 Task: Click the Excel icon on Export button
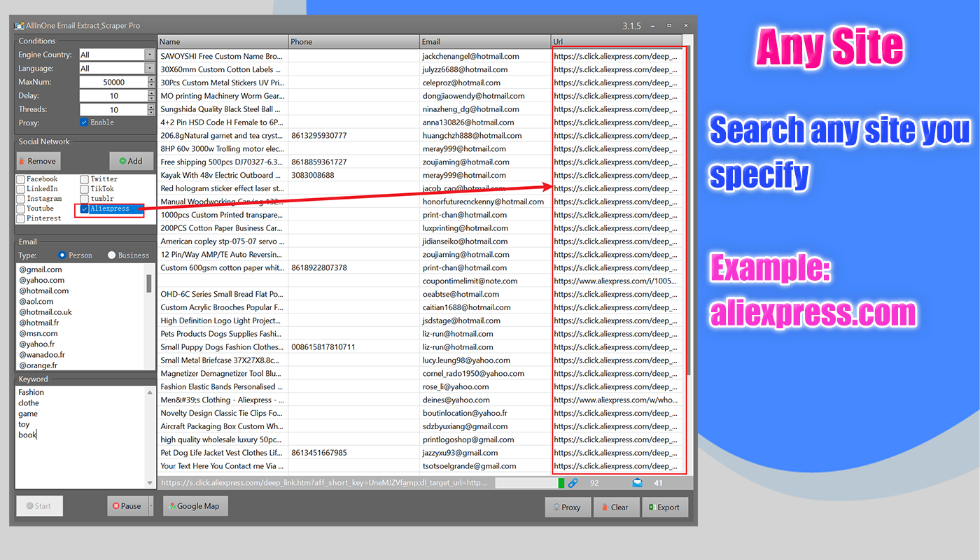pyautogui.click(x=654, y=507)
